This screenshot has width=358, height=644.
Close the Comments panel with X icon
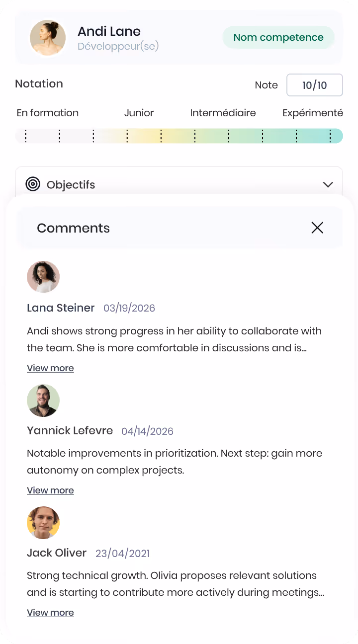[317, 228]
